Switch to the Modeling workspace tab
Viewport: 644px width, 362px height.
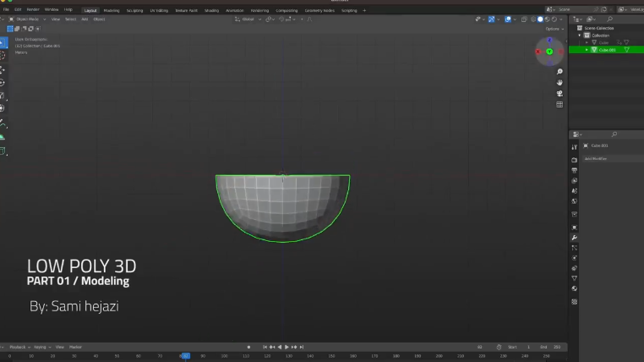point(112,11)
